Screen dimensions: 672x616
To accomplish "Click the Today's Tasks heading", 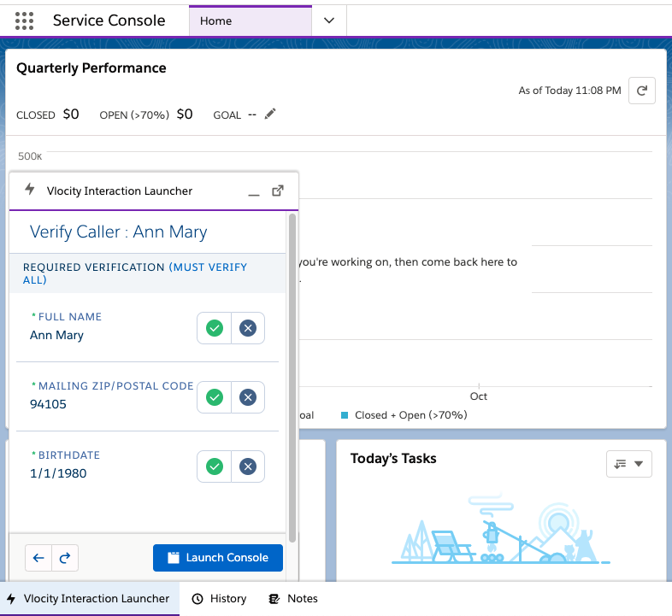I will (393, 458).
